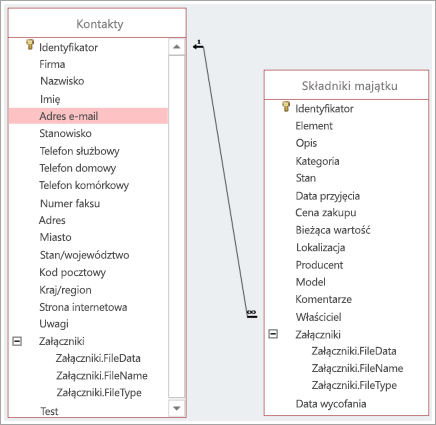Screen dimensions: 436x425
Task: Select the infinity symbol on relationship line
Action: (252, 313)
